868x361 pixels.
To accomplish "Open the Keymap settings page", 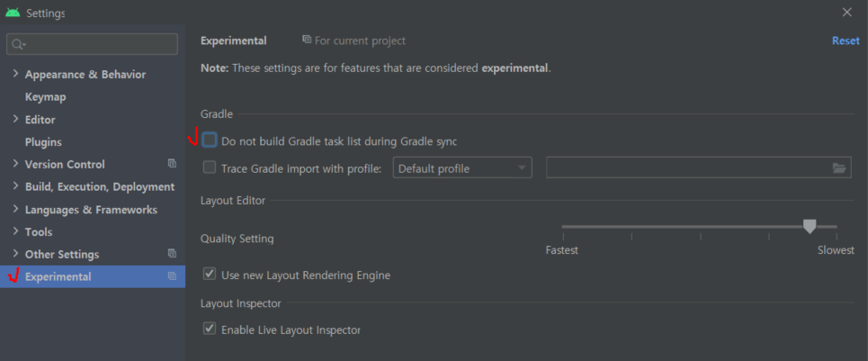I will click(x=45, y=97).
